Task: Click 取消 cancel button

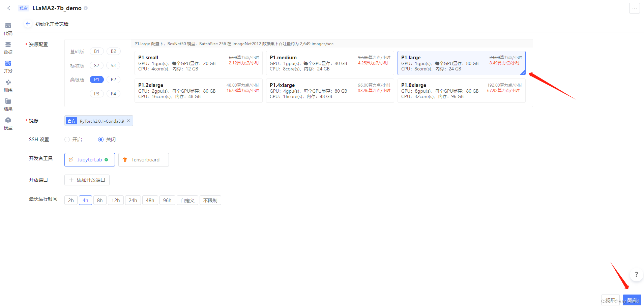Action: (x=611, y=300)
